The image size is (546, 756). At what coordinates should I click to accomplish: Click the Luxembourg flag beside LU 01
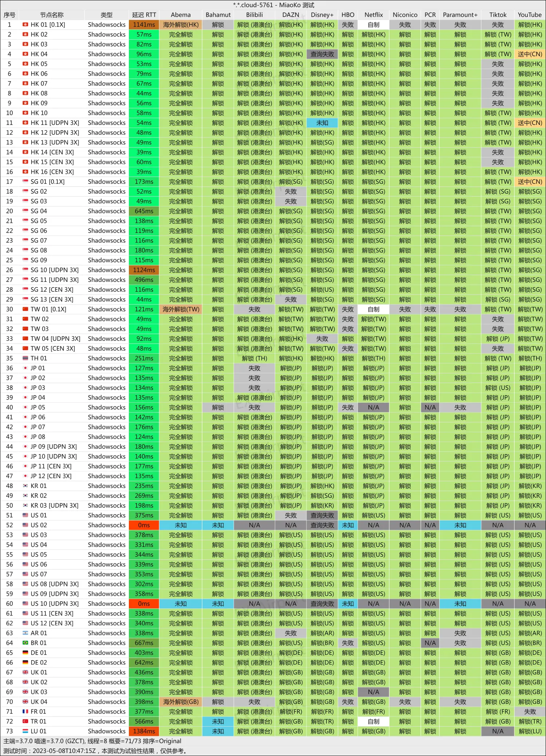(x=25, y=731)
